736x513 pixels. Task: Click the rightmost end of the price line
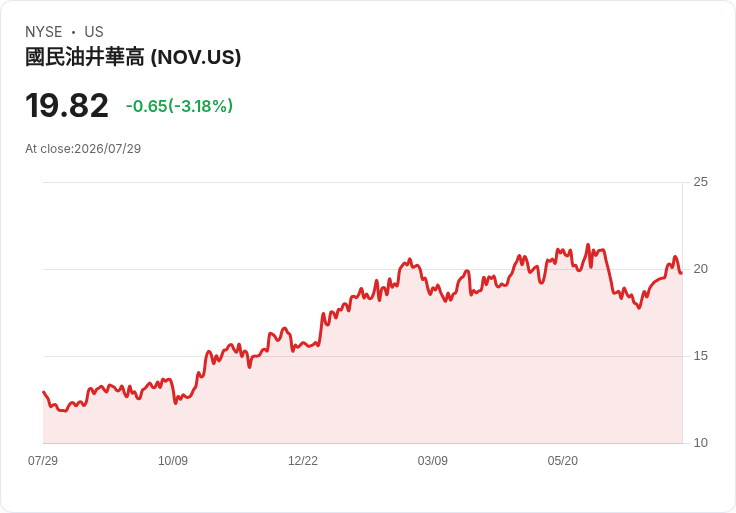(681, 273)
